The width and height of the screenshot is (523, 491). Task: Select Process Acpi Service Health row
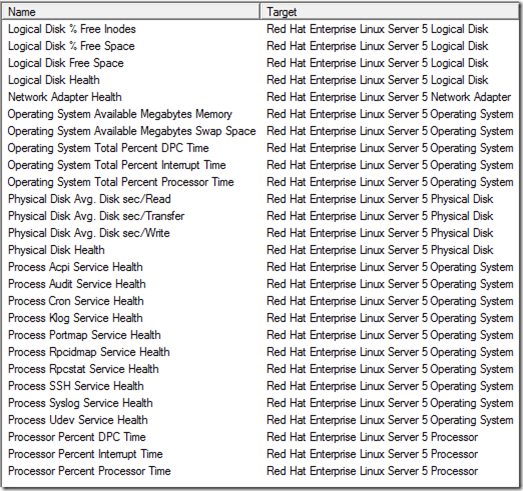260,267
